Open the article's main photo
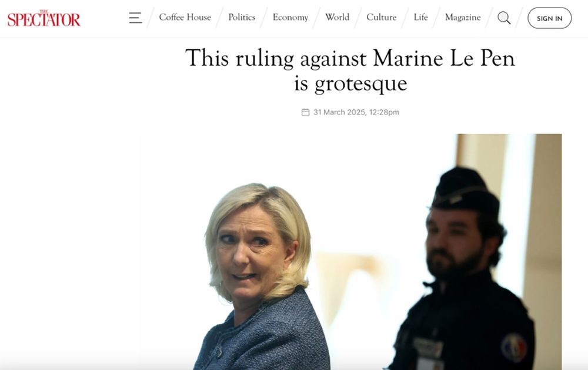588x370 pixels. coord(350,252)
